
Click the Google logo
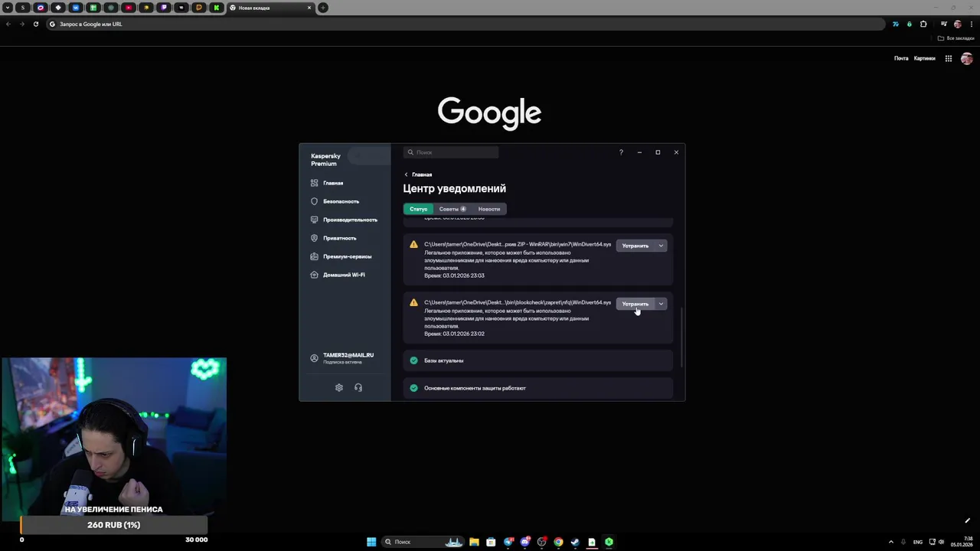click(x=489, y=112)
